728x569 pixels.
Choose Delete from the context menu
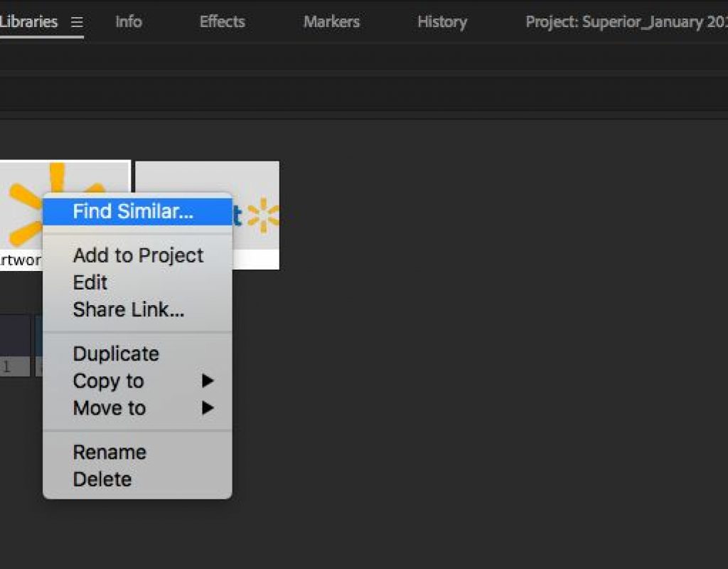click(137, 479)
